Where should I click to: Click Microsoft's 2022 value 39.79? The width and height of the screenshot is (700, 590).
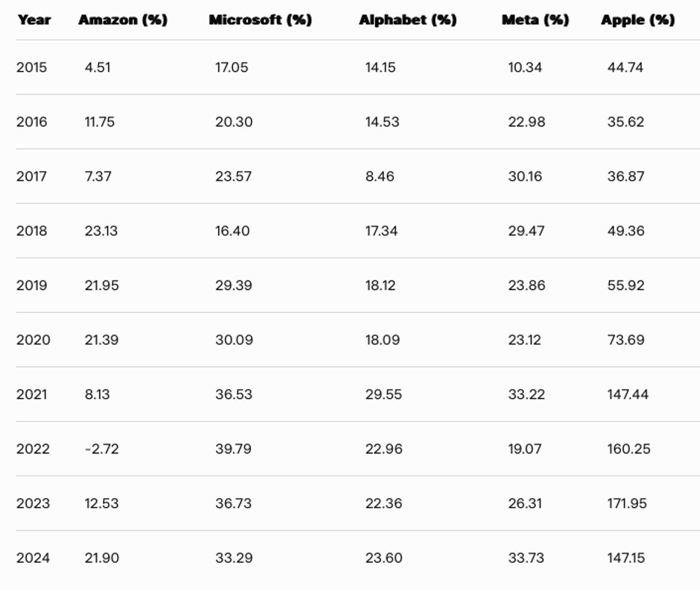(233, 449)
